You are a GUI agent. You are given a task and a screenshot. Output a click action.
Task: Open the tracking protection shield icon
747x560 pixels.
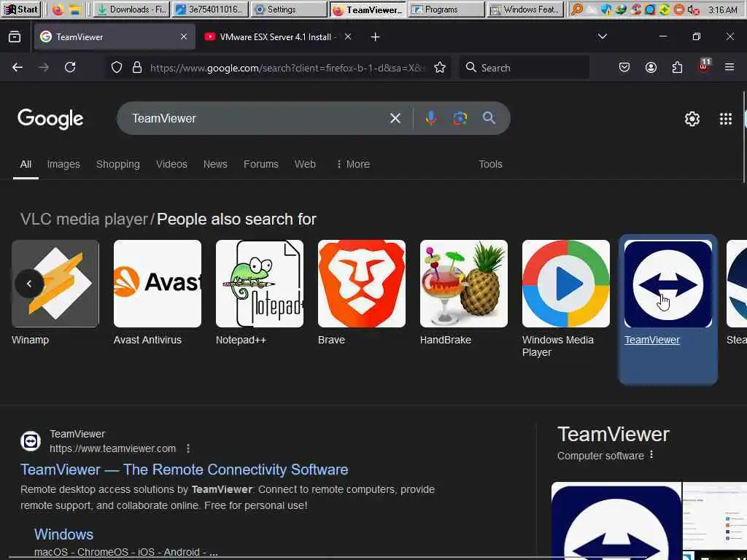[x=117, y=68]
